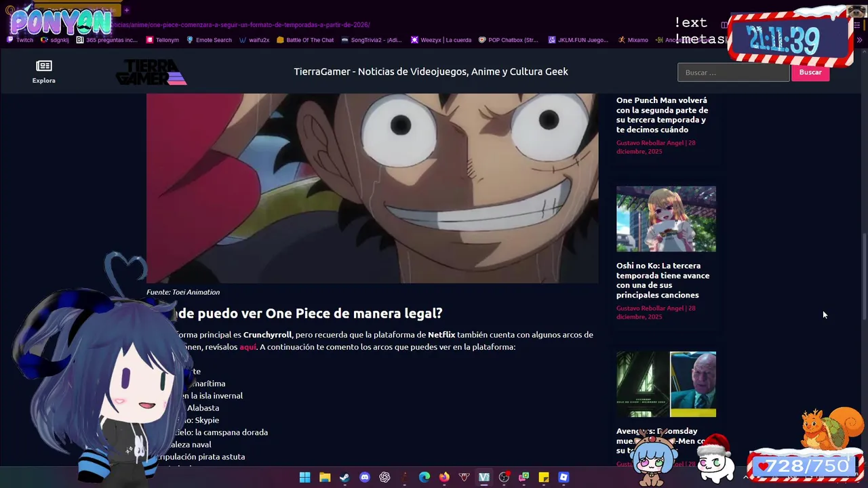This screenshot has height=488, width=868.
Task: Open Avengers Doomsday article thumbnail
Action: [666, 384]
